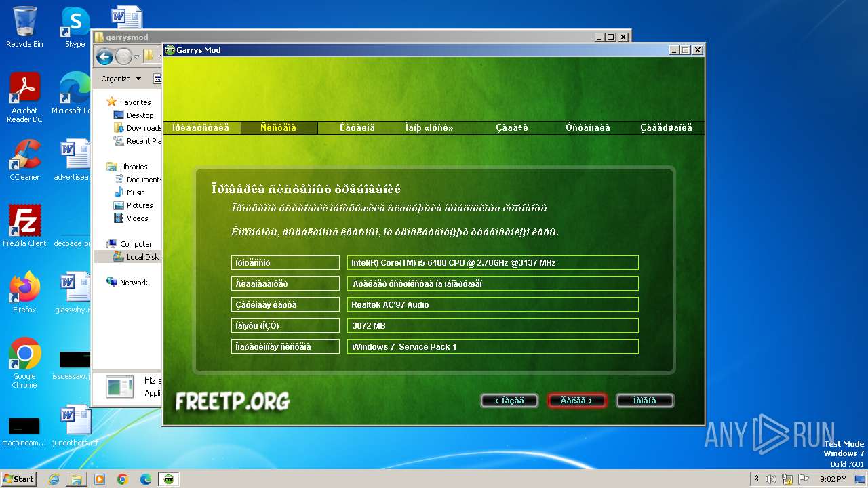Launch FileZilla Client desktop icon
Image resolution: width=868 pixels, height=488 pixels.
click(24, 226)
